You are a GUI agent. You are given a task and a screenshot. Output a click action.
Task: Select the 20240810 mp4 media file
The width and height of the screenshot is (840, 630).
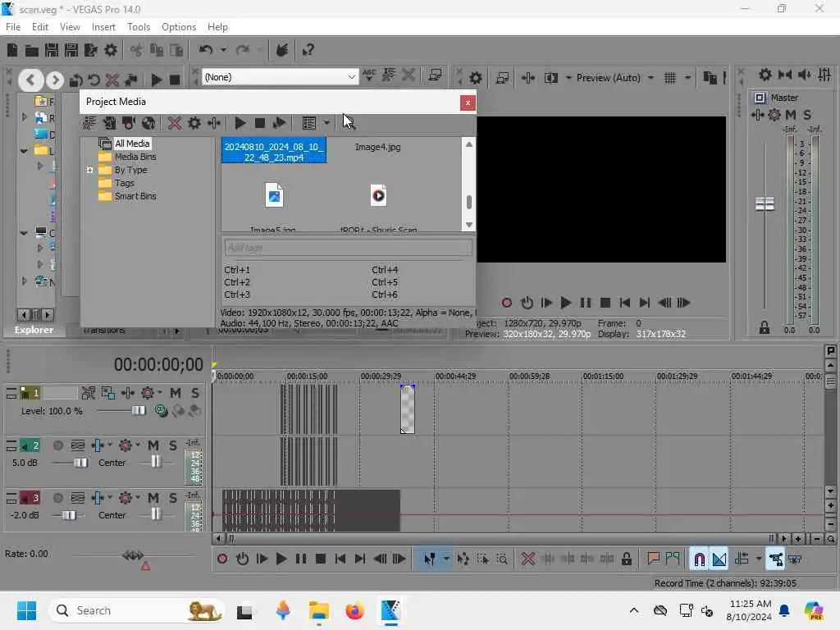coord(274,152)
